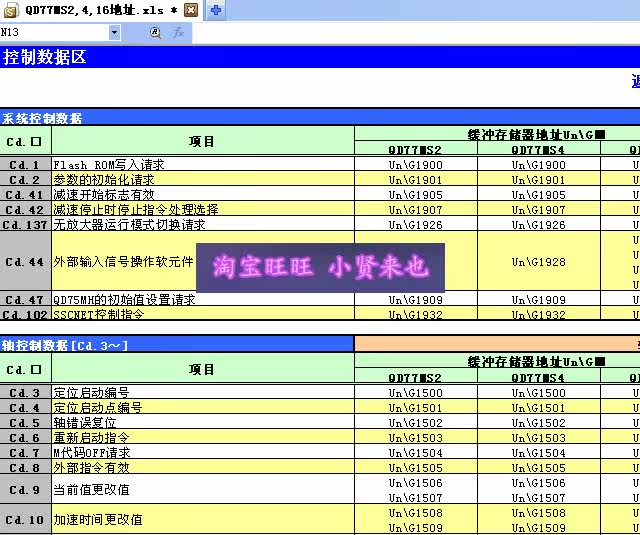The image size is (640, 535).
Task: Select cell 定位启动点编号
Action: tap(203, 407)
